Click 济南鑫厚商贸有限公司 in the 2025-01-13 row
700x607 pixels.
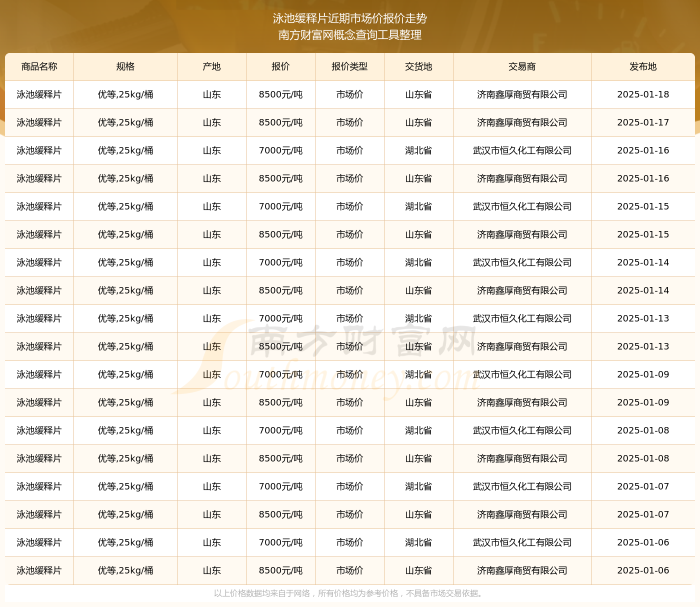pos(522,346)
